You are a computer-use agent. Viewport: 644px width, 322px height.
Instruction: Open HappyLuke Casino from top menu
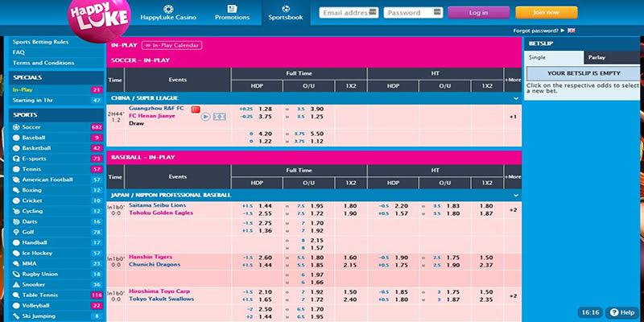coord(168,13)
